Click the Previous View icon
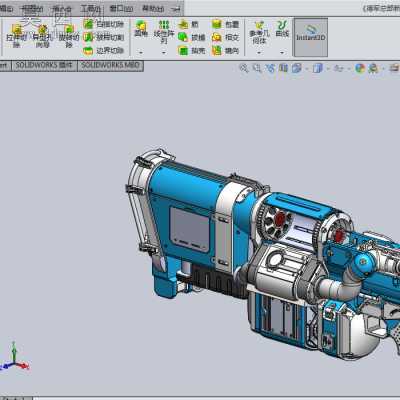400x400 pixels. 270,68
